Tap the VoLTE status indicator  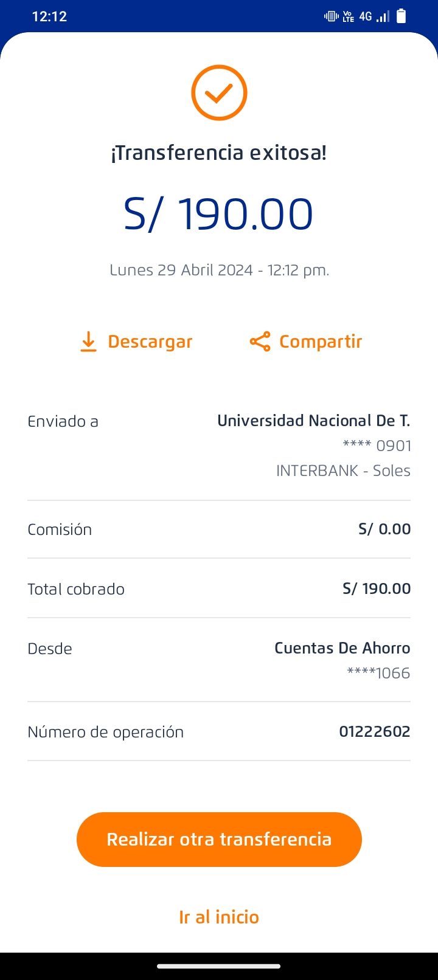point(349,16)
